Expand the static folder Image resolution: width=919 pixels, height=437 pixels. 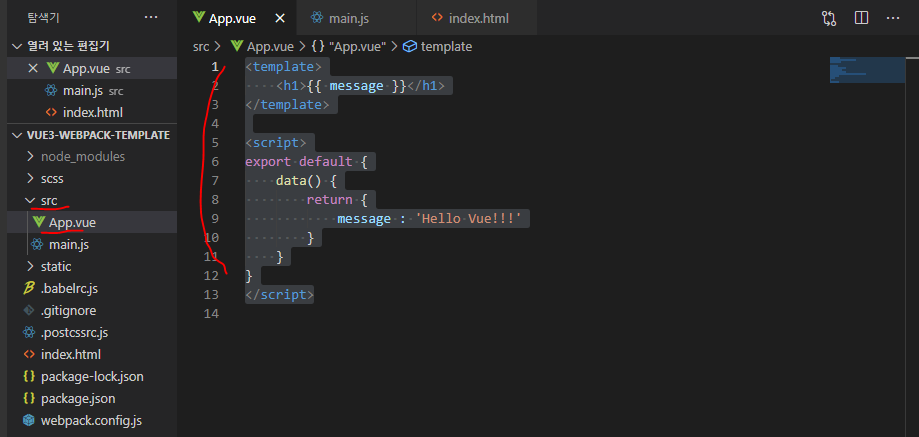pyautogui.click(x=92, y=267)
